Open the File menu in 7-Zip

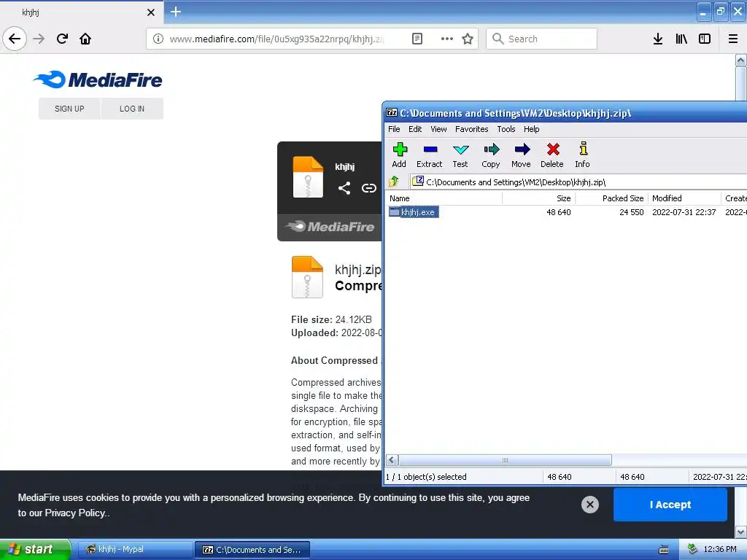tap(394, 129)
